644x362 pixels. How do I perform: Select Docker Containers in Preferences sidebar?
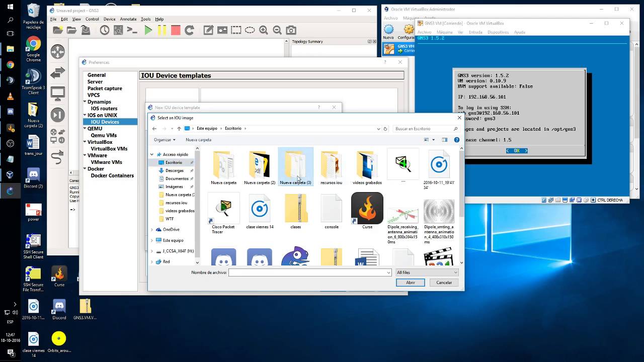(112, 175)
